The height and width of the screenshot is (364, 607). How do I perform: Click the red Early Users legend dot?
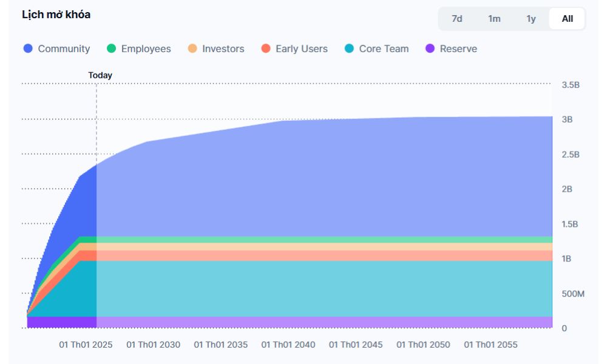(265, 49)
